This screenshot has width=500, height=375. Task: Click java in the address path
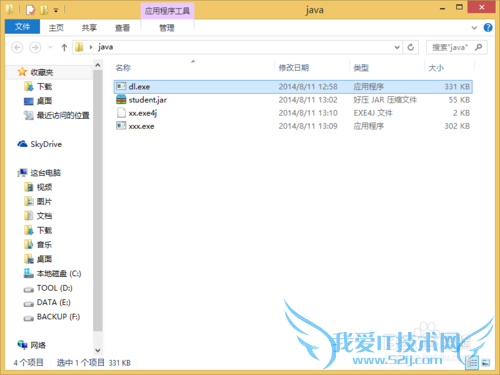[x=105, y=47]
